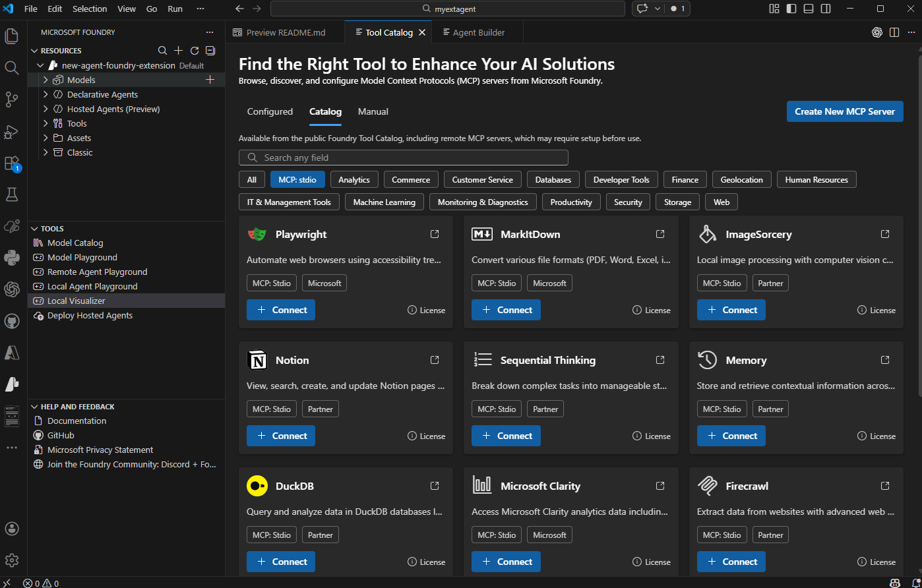Refresh the Resources list with the refresh icon
The width and height of the screenshot is (922, 588).
click(x=194, y=50)
